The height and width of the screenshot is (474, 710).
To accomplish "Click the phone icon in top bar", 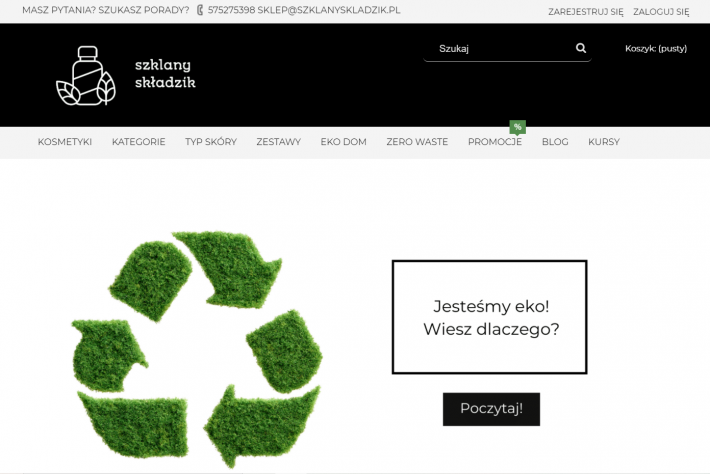I will (200, 10).
